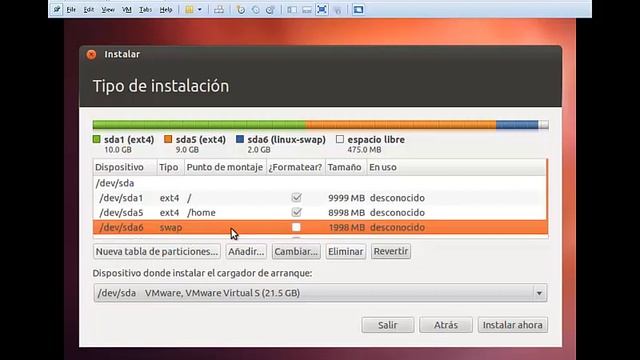Click the Punto de montaje column header

[x=225, y=167]
